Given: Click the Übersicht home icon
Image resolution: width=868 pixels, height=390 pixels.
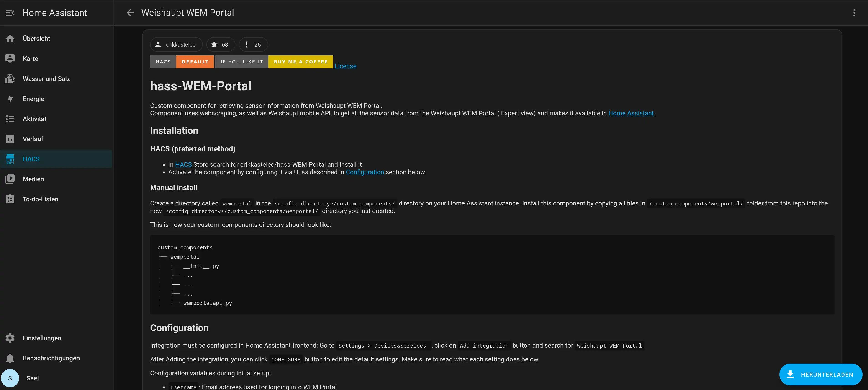Looking at the screenshot, I should 10,39.
